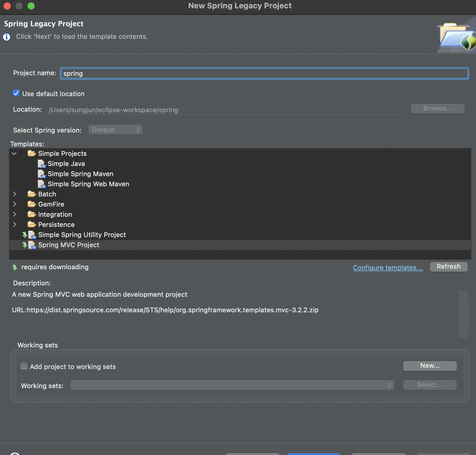This screenshot has height=455, width=476.
Task: Click the 'Spring Legacy Project' heading
Action: 44,24
